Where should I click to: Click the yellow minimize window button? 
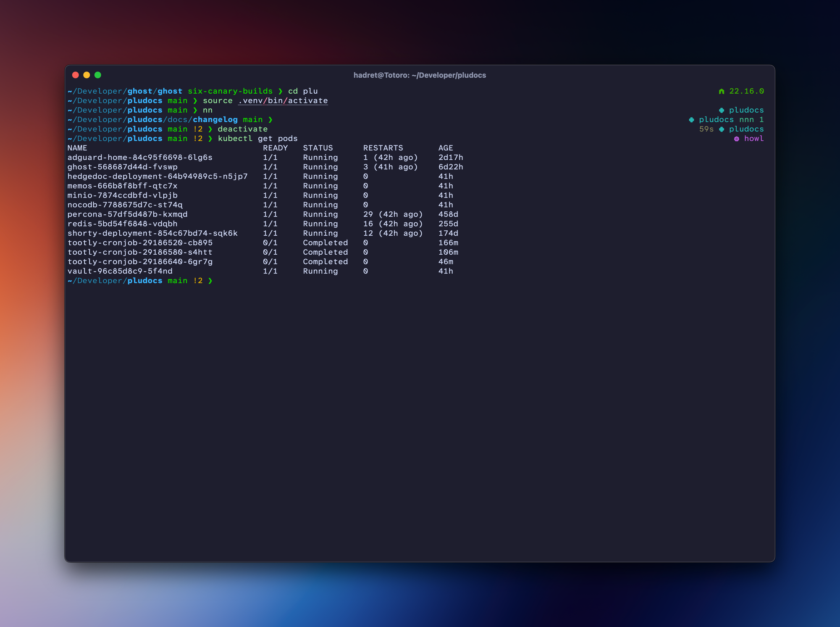87,75
